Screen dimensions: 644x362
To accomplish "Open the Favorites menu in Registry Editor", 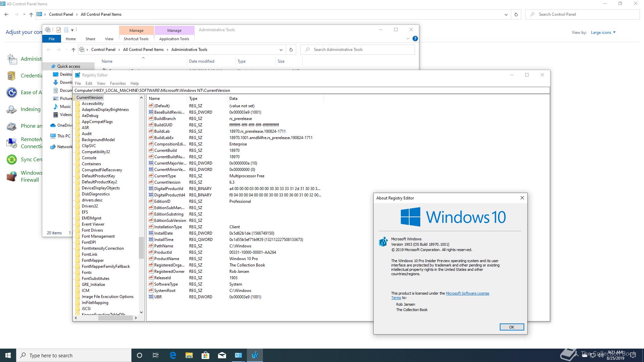I will (x=118, y=83).
